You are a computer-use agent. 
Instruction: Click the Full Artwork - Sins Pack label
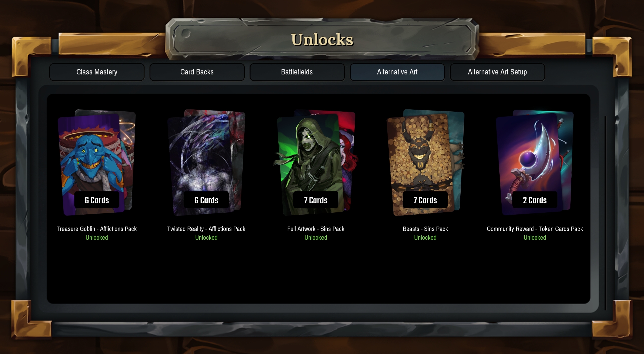coord(316,229)
